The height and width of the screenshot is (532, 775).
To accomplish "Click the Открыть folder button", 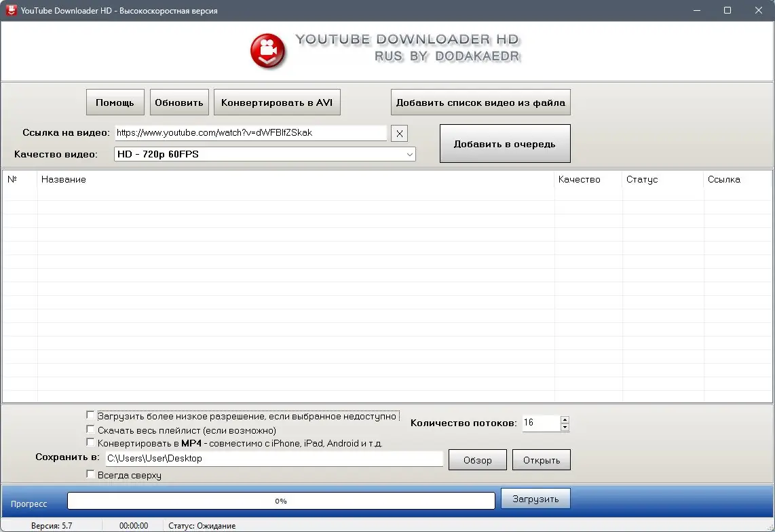I will click(542, 460).
